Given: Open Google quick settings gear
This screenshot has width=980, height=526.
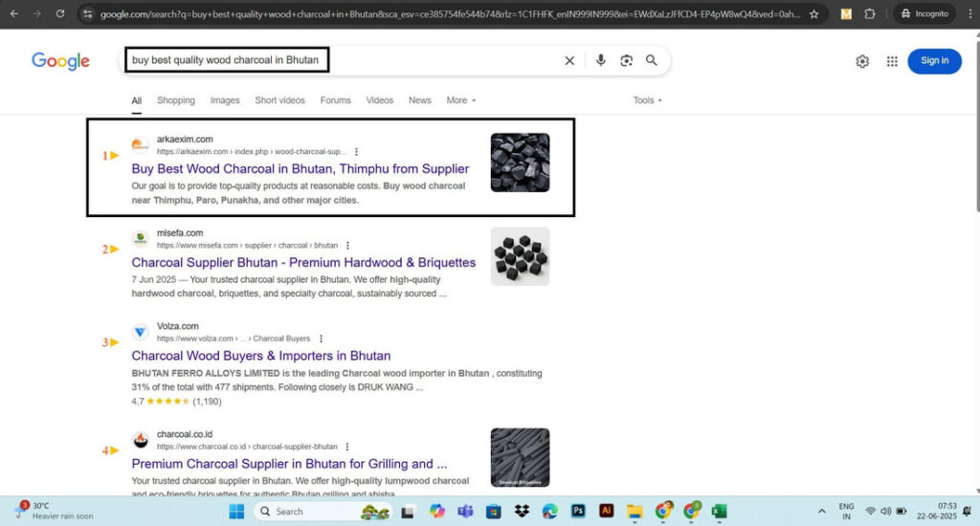Looking at the screenshot, I should (x=862, y=61).
